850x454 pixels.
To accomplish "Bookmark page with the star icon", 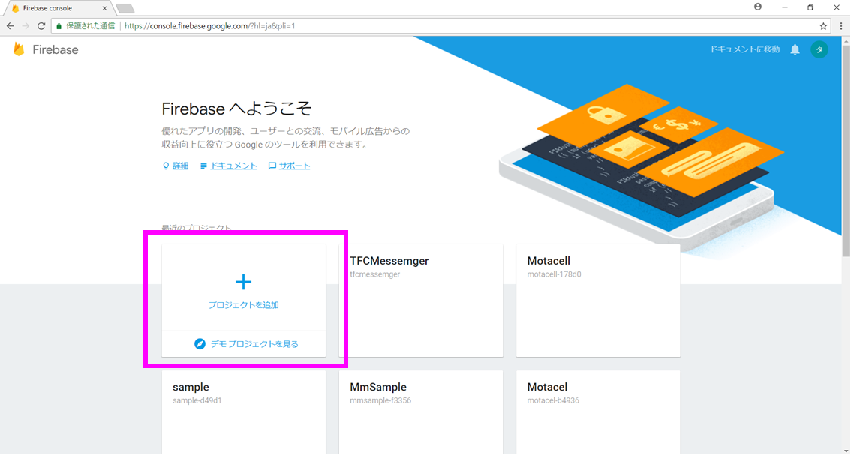I will click(823, 25).
